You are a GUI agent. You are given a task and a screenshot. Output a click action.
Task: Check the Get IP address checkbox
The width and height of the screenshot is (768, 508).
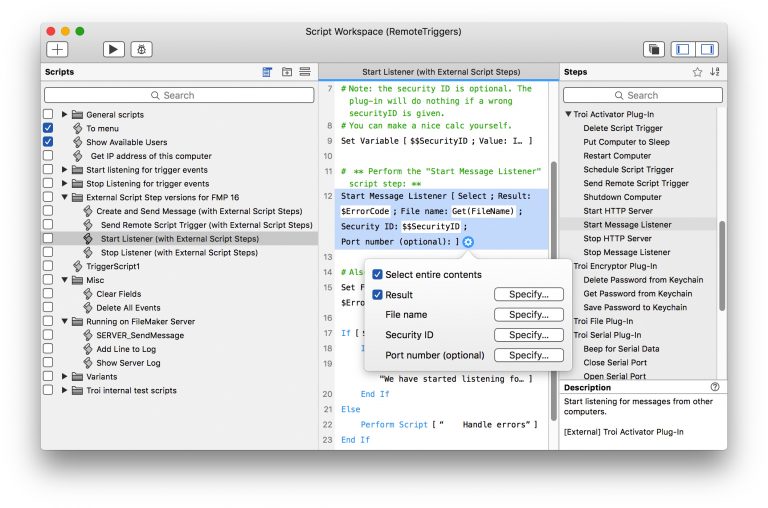point(48,155)
